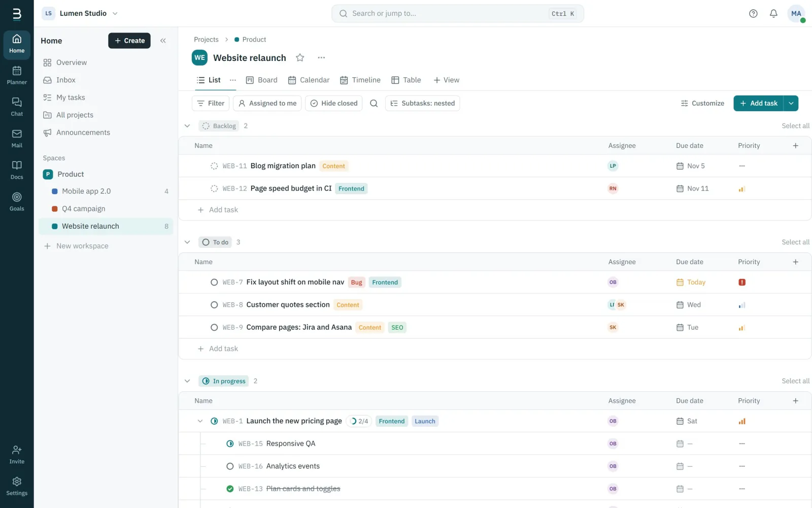
Task: Switch to the Table view tab
Action: point(406,80)
